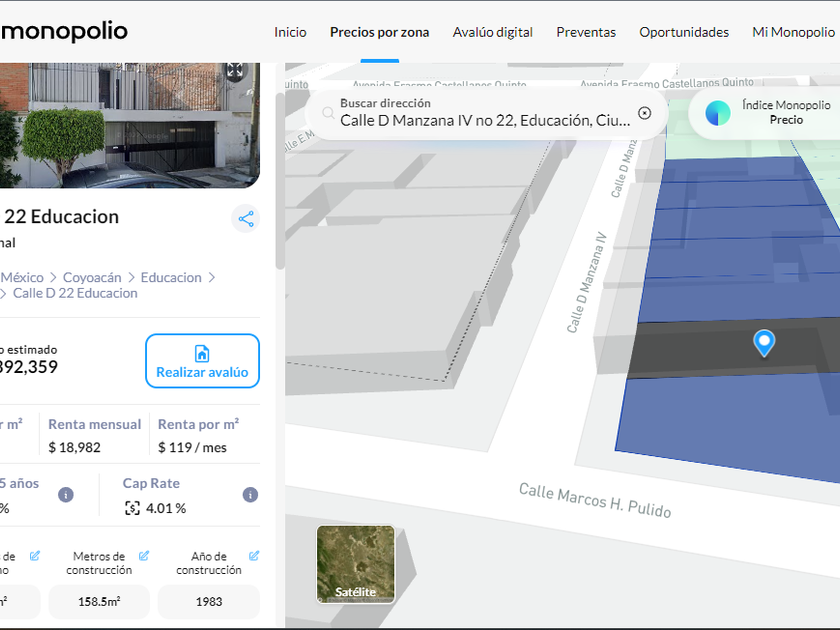This screenshot has width=840, height=630.
Task: Open info icon next to Cap Rate
Action: 250,494
